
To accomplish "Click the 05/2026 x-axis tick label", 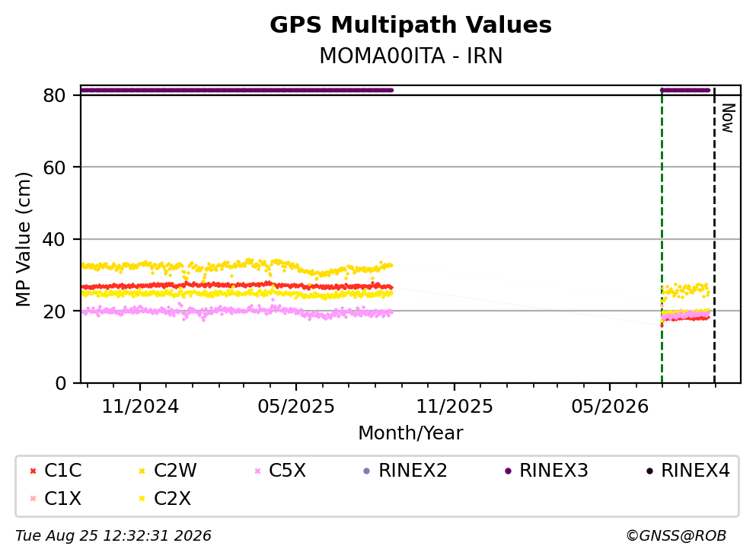I will click(610, 407).
